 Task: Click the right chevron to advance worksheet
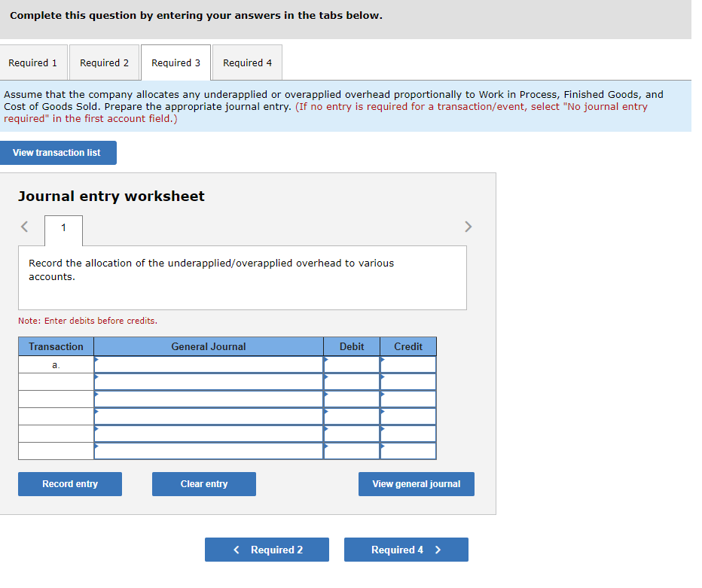(x=468, y=227)
